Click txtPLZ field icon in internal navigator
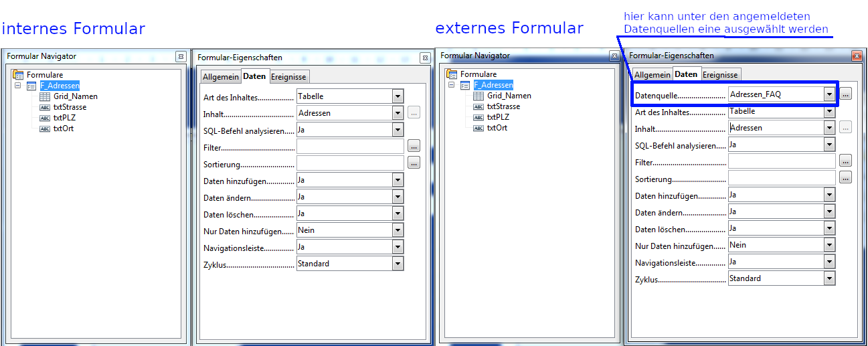868x346 pixels. [x=45, y=118]
